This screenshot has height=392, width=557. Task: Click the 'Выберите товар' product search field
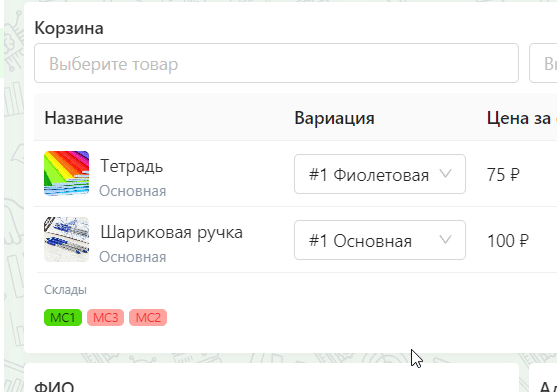point(276,63)
